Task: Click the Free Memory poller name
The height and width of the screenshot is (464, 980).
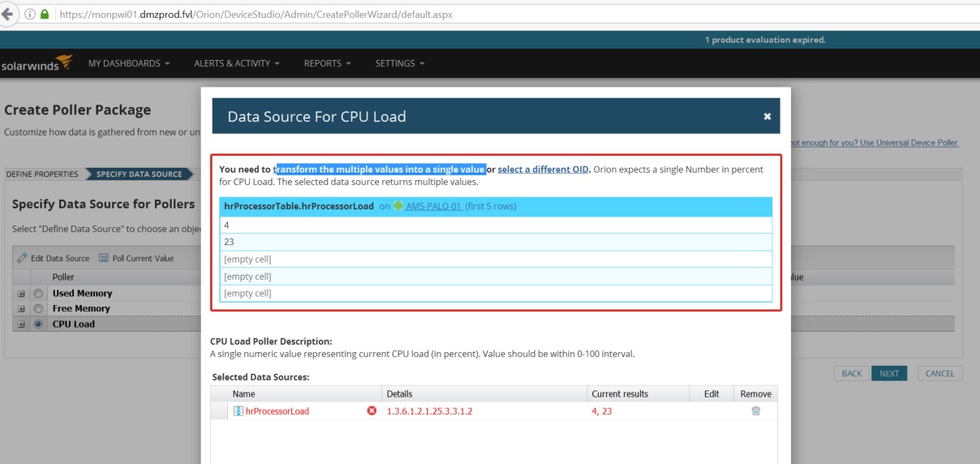Action: click(x=81, y=309)
